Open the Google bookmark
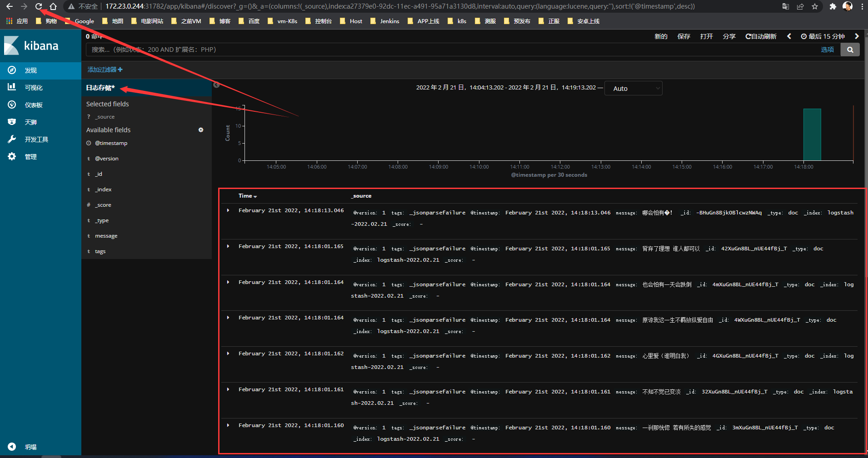Image resolution: width=868 pixels, height=458 pixels. 80,21
